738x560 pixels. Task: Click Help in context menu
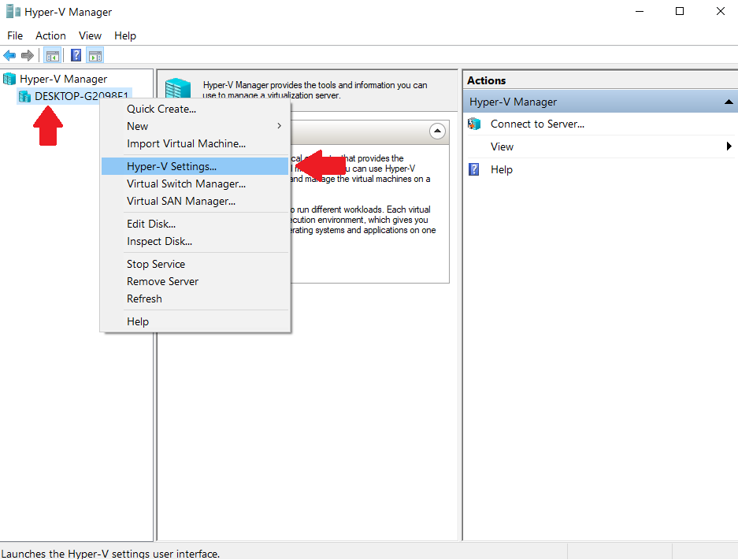click(x=195, y=322)
